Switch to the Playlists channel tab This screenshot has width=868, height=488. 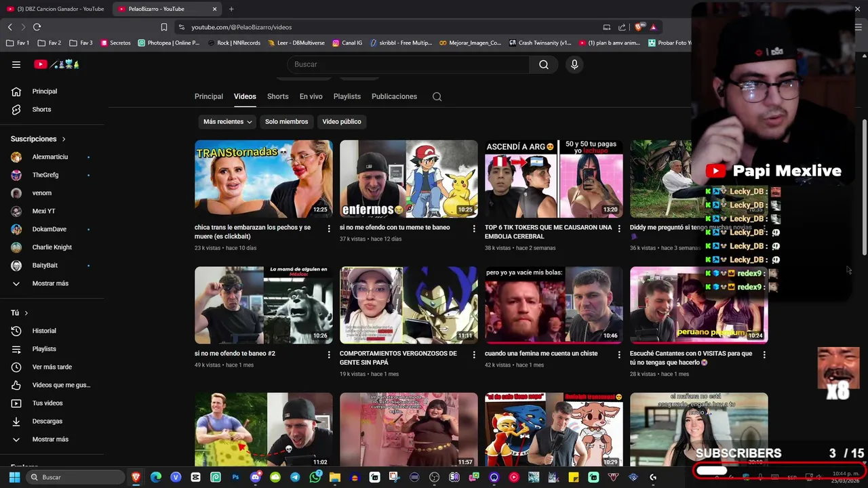point(347,96)
